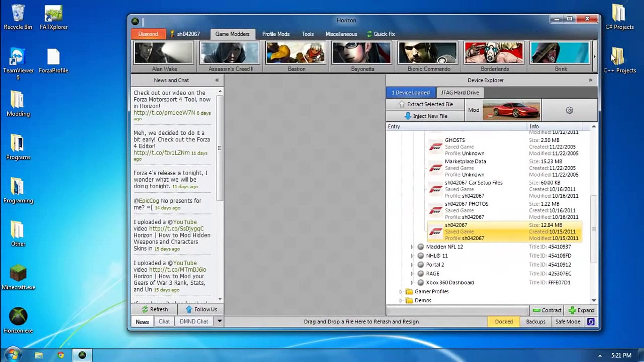Toggle the Backups button
Viewport: 644px width, 362px height.
[x=536, y=321]
